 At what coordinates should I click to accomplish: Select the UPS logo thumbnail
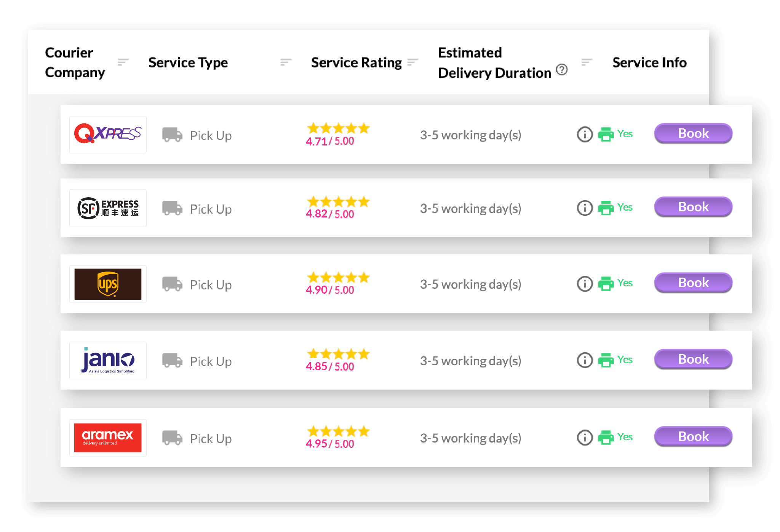pos(108,284)
